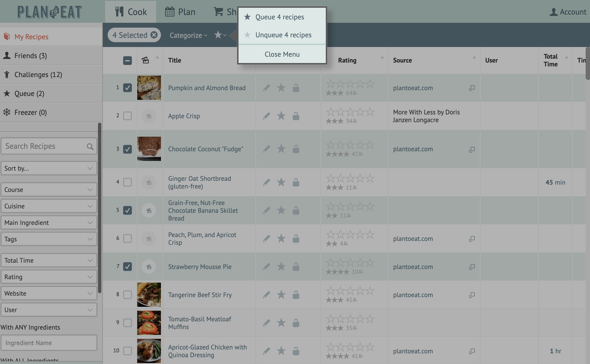Choose Queue 4 recipes from menu
This screenshot has width=590, height=364.
point(279,17)
